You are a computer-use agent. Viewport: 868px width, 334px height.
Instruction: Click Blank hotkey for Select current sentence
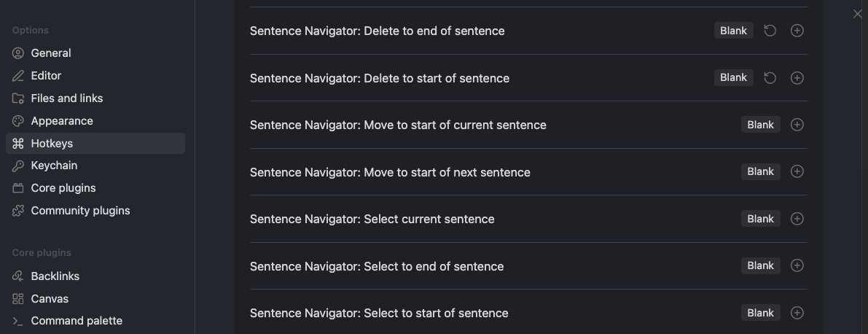[x=760, y=219]
